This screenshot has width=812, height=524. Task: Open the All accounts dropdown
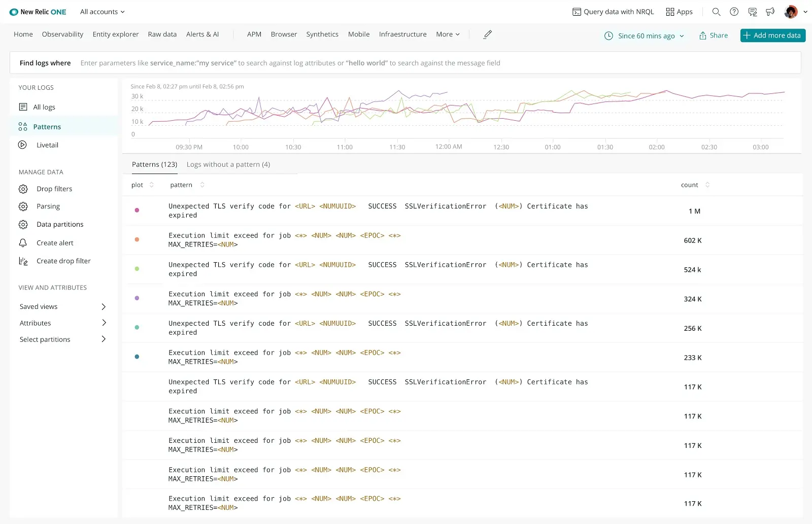[x=101, y=11]
